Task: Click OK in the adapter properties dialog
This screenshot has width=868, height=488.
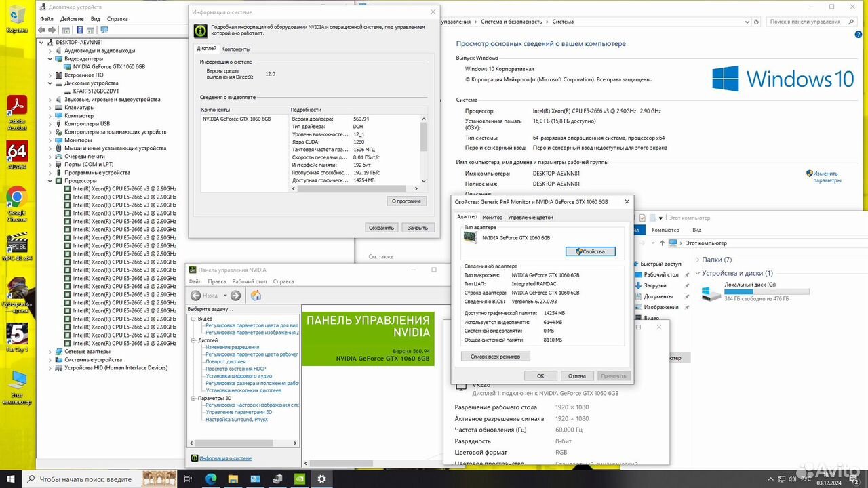Action: coord(540,375)
